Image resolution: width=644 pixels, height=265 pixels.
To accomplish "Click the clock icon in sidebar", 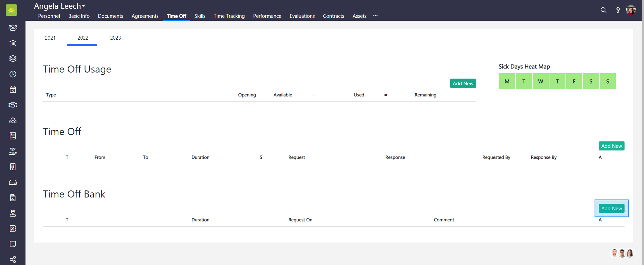I will coord(13,74).
